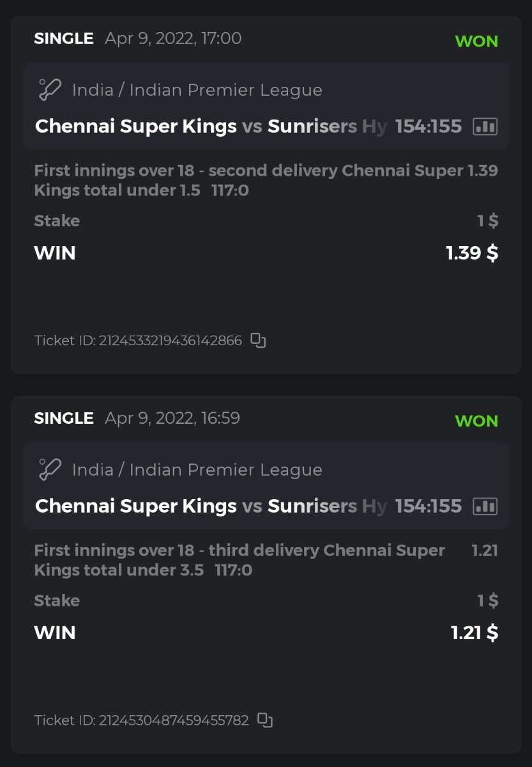Copy the ticket ID ending in 455782

(x=265, y=720)
